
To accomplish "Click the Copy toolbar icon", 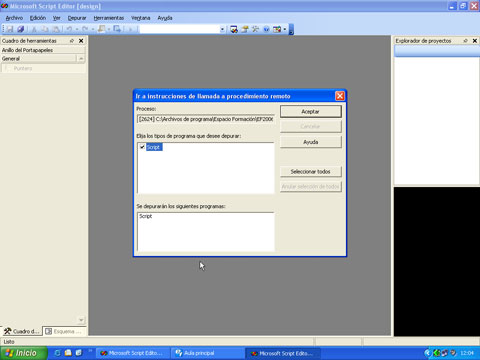I will coord(45,29).
